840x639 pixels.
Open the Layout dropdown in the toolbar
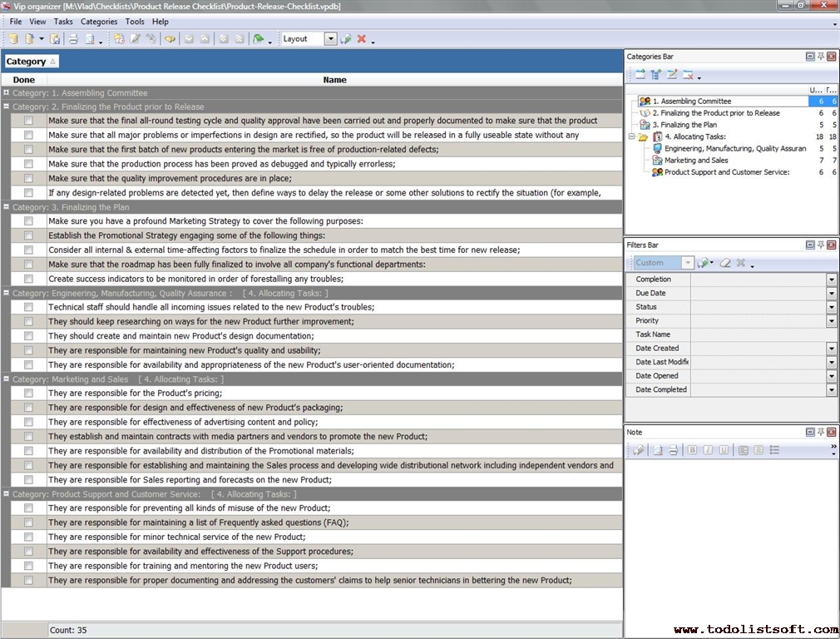tap(330, 39)
